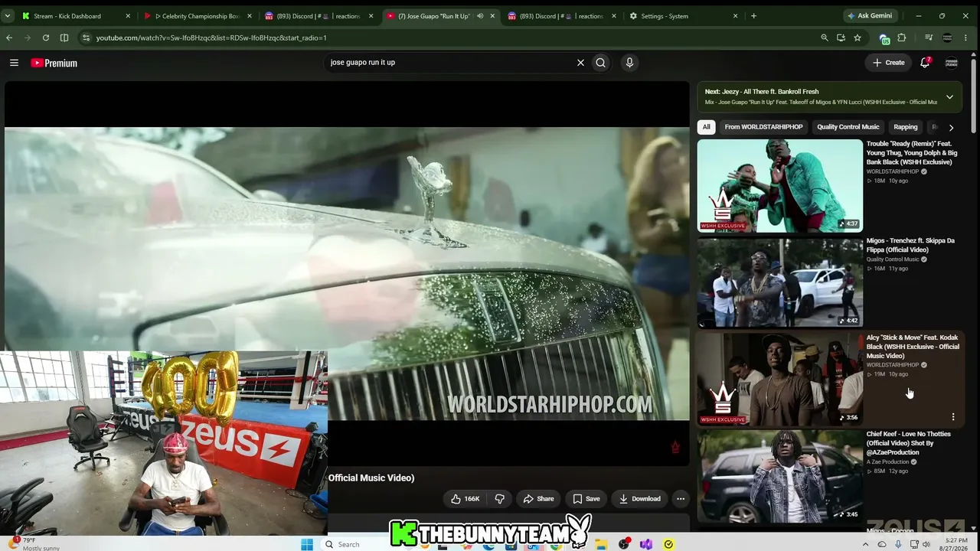The width and height of the screenshot is (980, 551).
Task: Run search with the magnifier button
Action: pyautogui.click(x=601, y=63)
